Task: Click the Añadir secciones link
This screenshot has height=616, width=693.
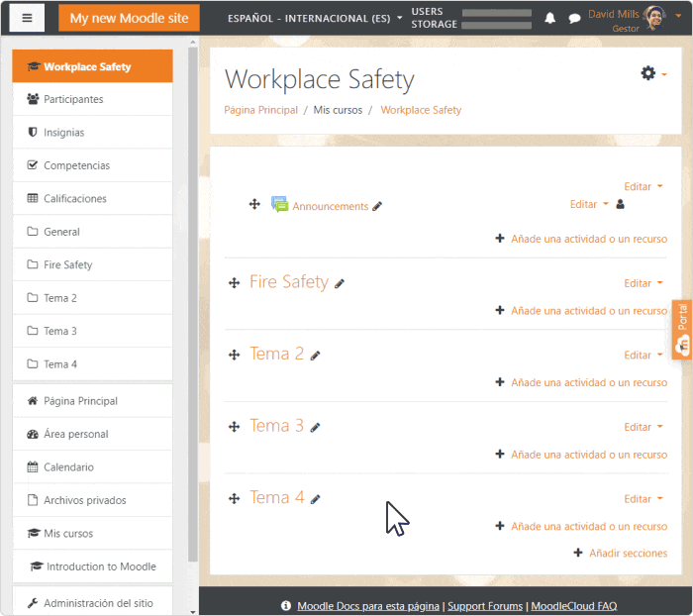Action: tap(627, 553)
